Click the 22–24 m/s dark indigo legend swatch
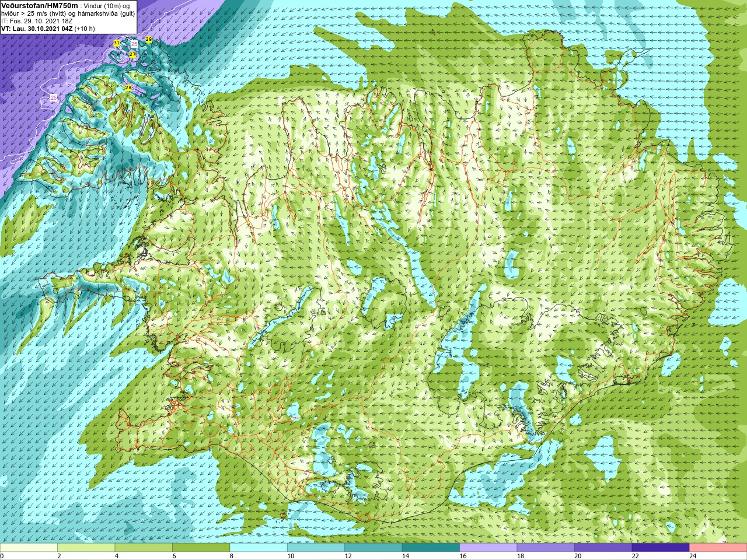 click(x=661, y=548)
